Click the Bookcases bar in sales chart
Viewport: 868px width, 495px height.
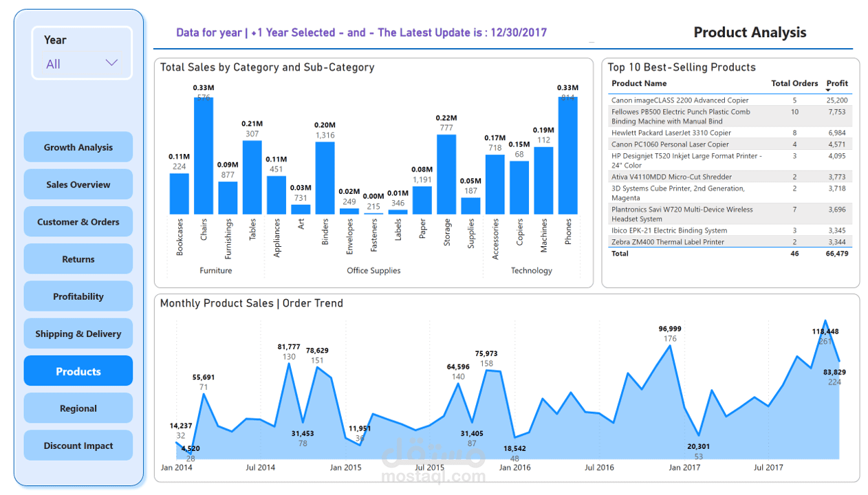pos(180,193)
